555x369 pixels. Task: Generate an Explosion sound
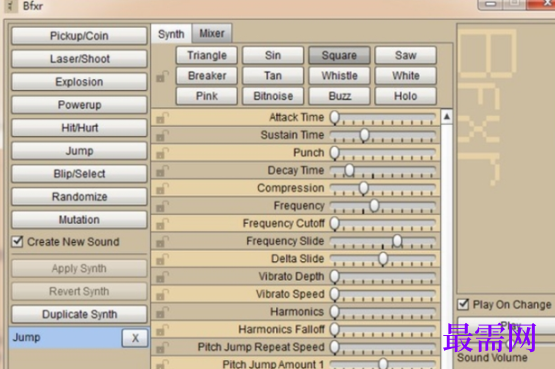coord(79,82)
